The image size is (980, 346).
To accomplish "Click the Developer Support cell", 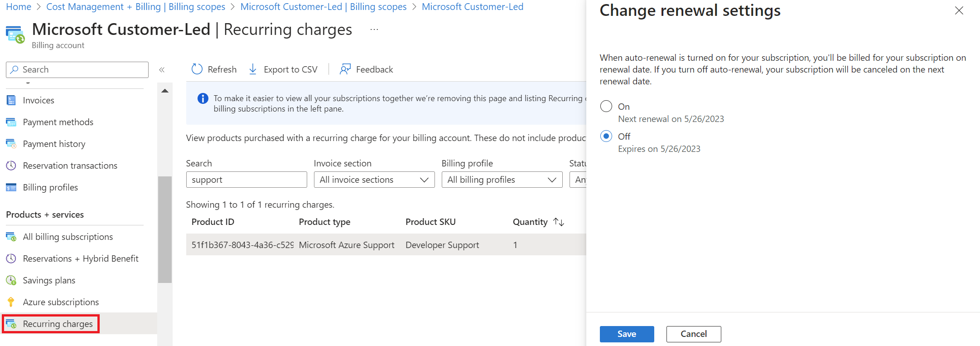I will tap(442, 245).
